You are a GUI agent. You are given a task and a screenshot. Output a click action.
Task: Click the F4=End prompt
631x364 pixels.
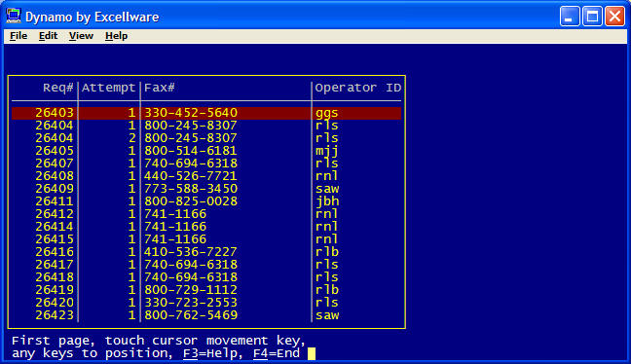[277, 353]
